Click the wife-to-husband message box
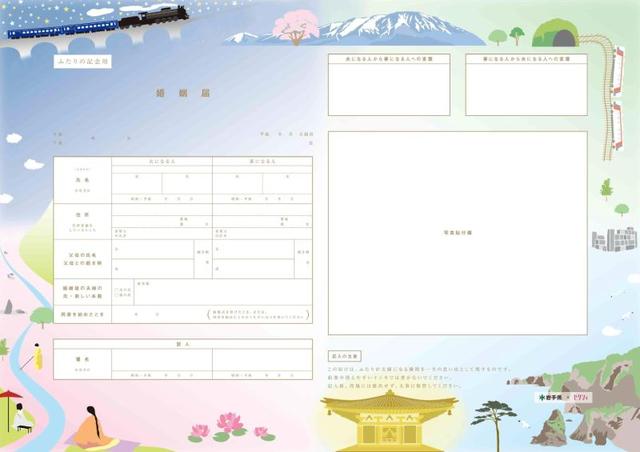The height and width of the screenshot is (452, 640). [525, 85]
